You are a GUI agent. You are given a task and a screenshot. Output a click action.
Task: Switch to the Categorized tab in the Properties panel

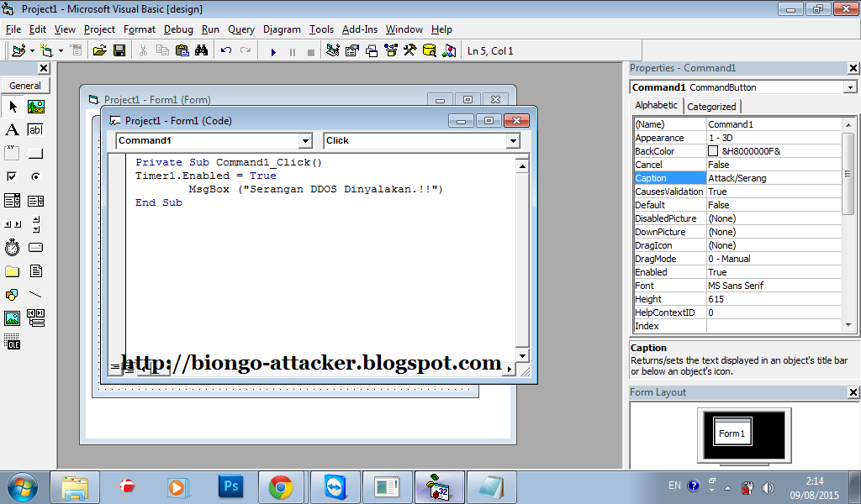711,107
